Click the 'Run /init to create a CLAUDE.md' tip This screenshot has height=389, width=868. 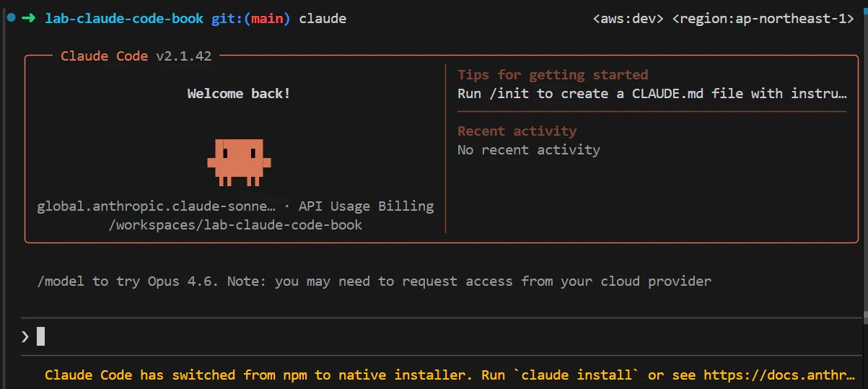(x=652, y=93)
